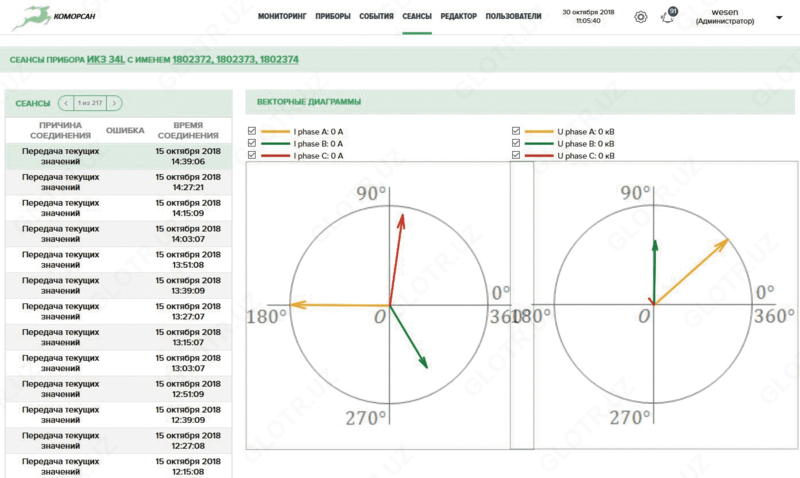The height and width of the screenshot is (478, 800).
Task: Toggle U phase A checkbox
Action: coord(516,131)
